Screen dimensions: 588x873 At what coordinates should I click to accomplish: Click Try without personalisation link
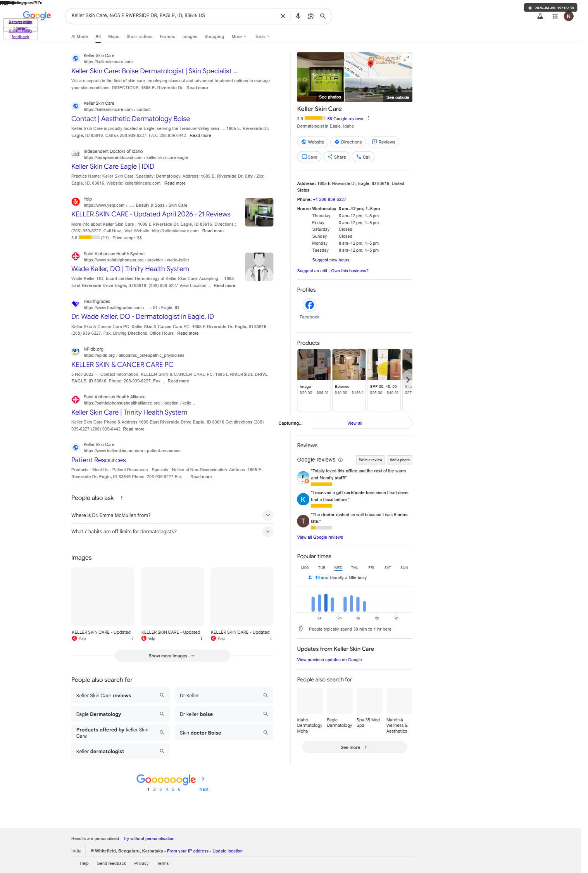tap(149, 838)
